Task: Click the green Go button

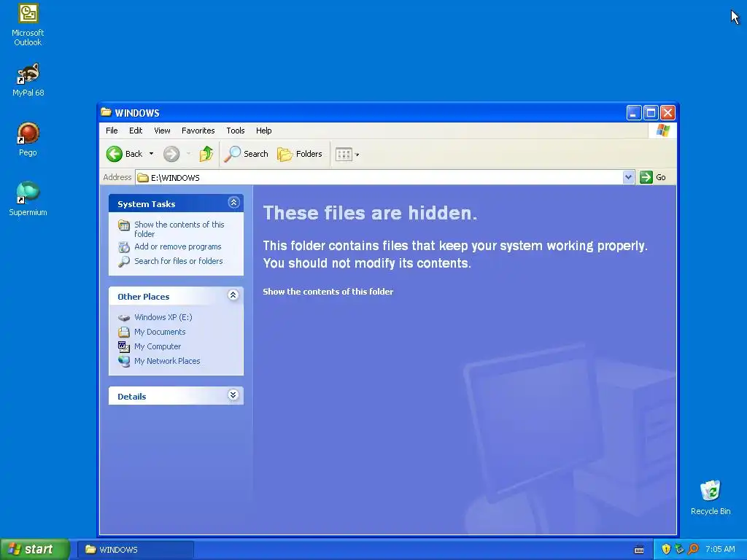Action: point(653,177)
